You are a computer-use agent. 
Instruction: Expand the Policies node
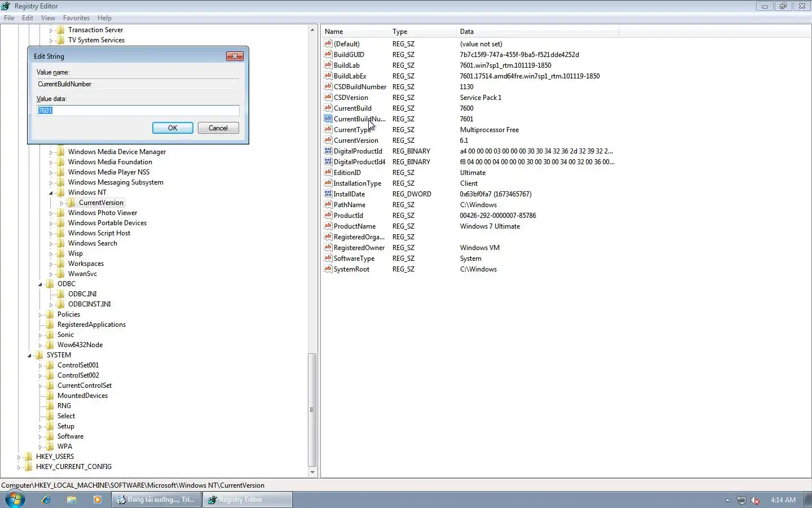tap(40, 314)
